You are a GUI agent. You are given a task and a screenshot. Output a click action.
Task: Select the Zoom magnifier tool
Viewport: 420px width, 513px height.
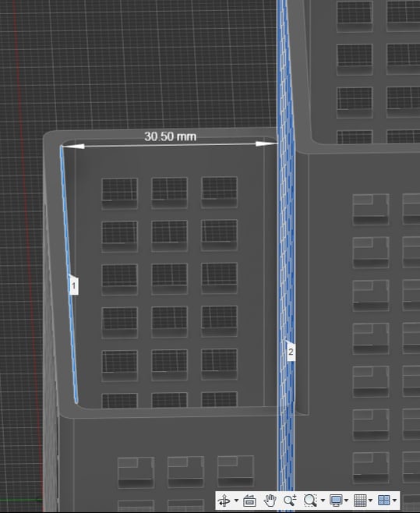290,501
